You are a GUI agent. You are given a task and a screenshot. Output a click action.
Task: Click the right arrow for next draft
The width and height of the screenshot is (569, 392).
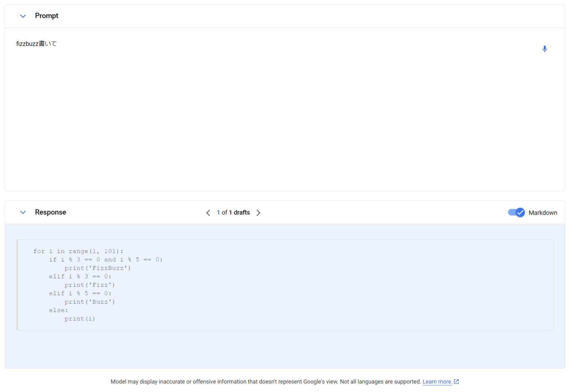click(259, 212)
